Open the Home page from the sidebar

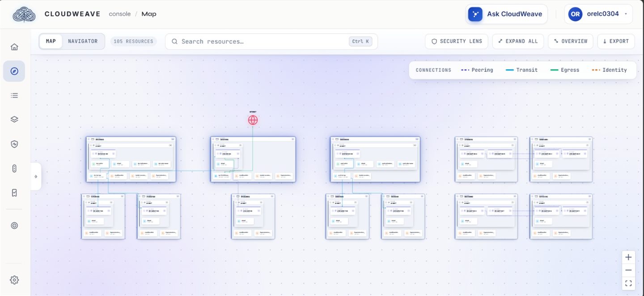14,47
